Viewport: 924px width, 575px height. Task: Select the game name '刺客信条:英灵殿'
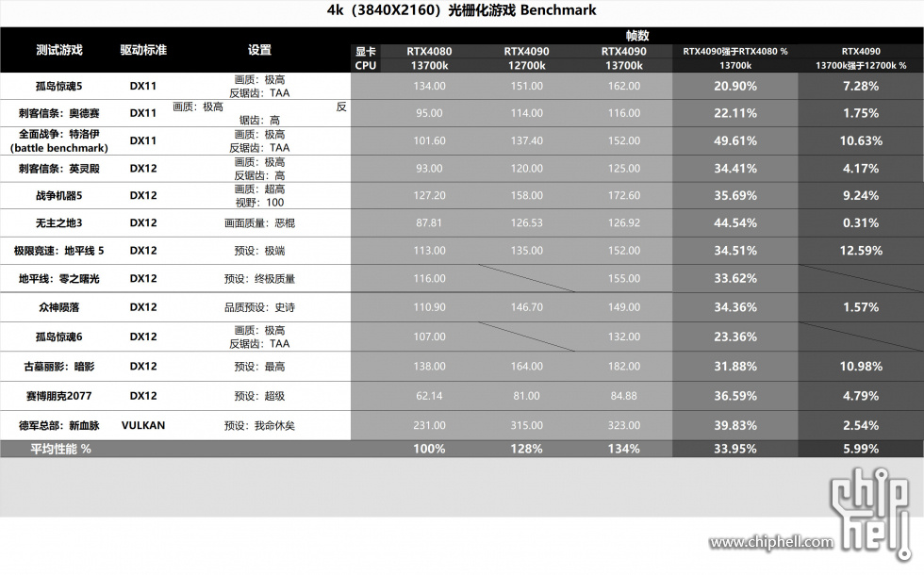pyautogui.click(x=58, y=169)
